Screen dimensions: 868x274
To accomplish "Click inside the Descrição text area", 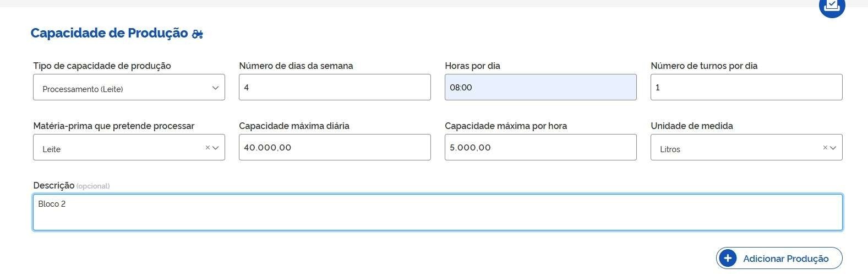I will [x=438, y=212].
